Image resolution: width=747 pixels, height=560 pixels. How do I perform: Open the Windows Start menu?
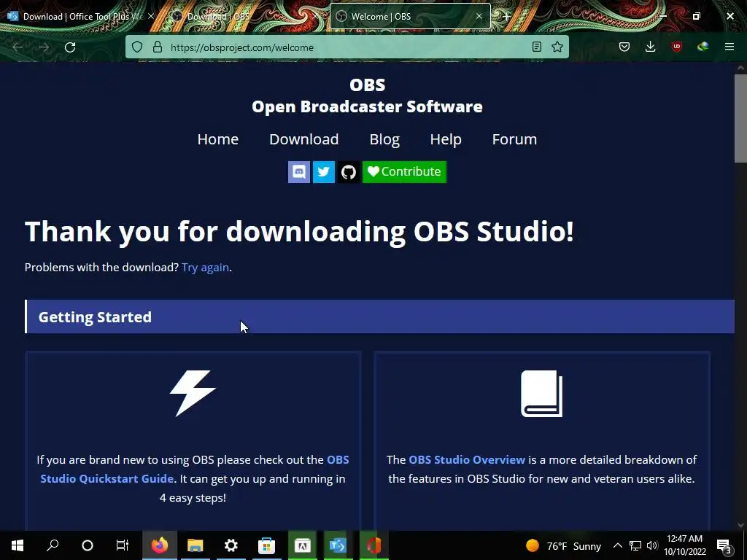[x=18, y=545]
